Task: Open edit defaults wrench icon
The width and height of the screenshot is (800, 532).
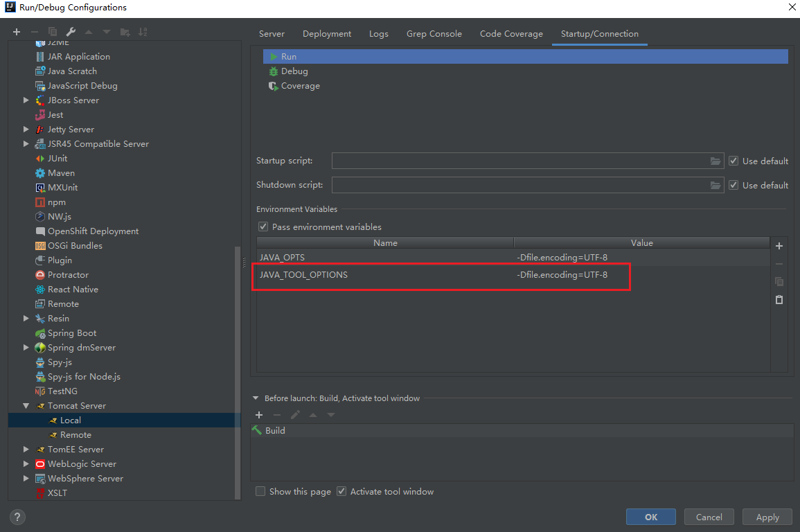Action: pyautogui.click(x=71, y=32)
